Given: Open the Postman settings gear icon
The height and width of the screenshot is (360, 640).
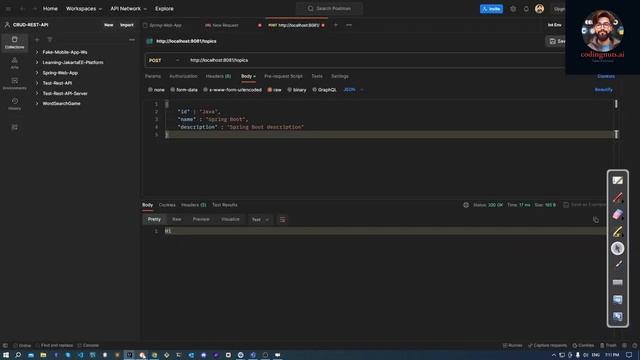Looking at the screenshot, I should click(513, 9).
